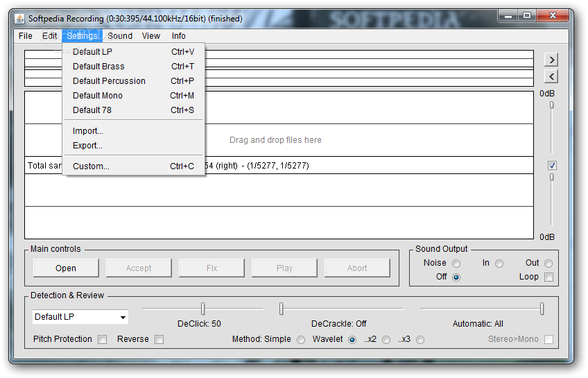Open the Sound menu

120,36
